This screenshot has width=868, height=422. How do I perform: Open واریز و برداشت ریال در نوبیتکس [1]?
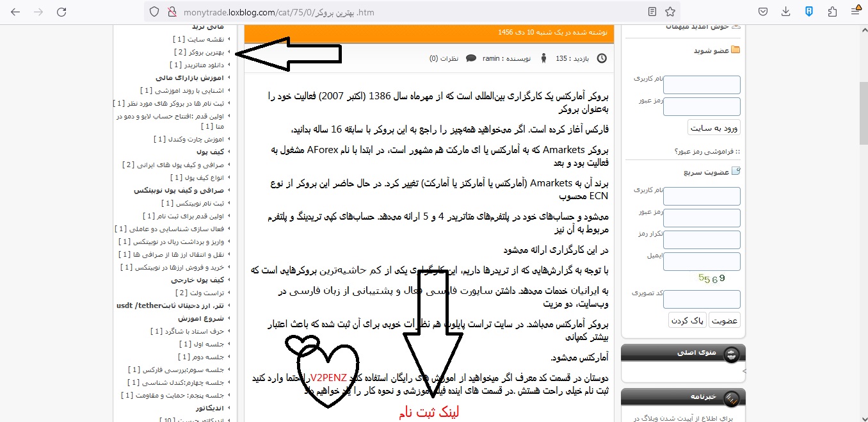(171, 241)
